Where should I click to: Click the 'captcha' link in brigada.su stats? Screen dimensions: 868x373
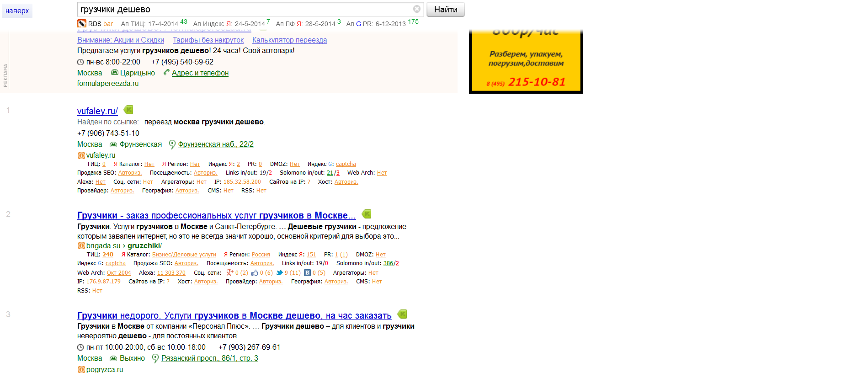coord(116,263)
